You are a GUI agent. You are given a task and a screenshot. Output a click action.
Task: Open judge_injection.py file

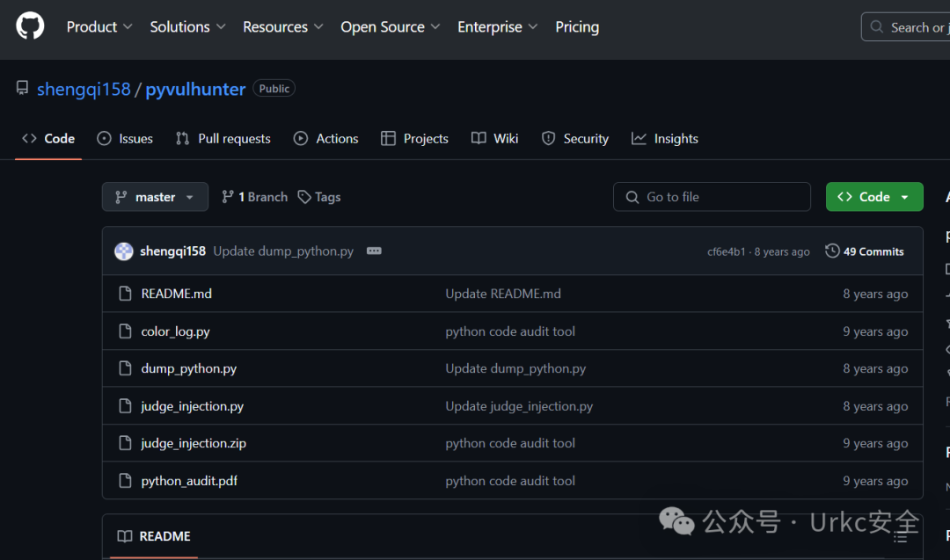192,406
